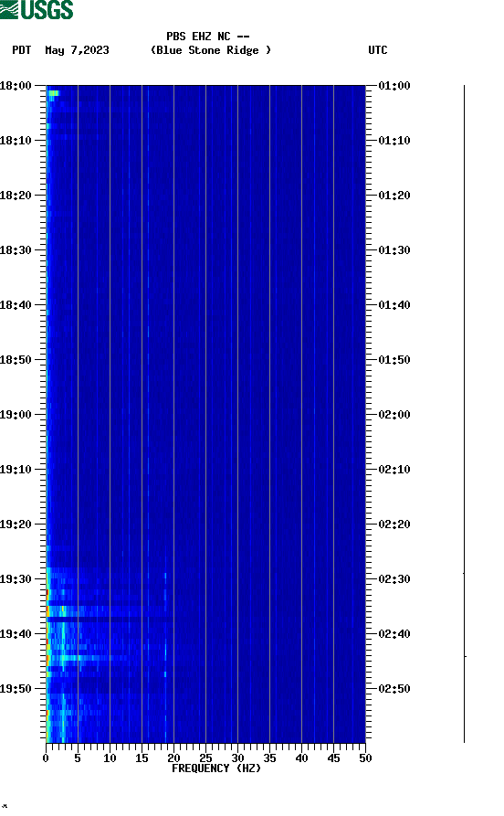The height and width of the screenshot is (816, 504).
Task: Click the '19:10' PDT time label
Action: coord(16,470)
